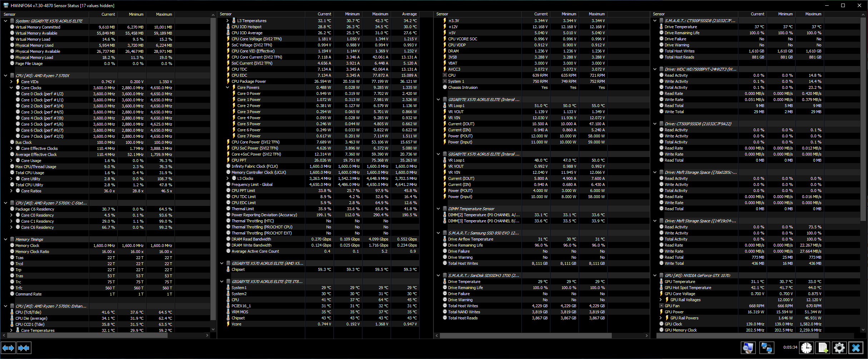Start logging with the sheet-plus icon
Image resolution: width=868 pixels, height=359 pixels.
(823, 348)
